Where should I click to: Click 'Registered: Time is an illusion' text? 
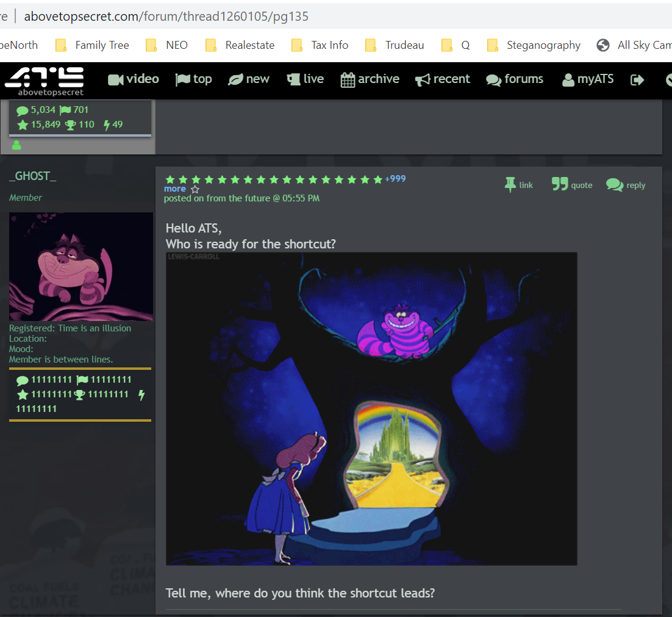[70, 328]
